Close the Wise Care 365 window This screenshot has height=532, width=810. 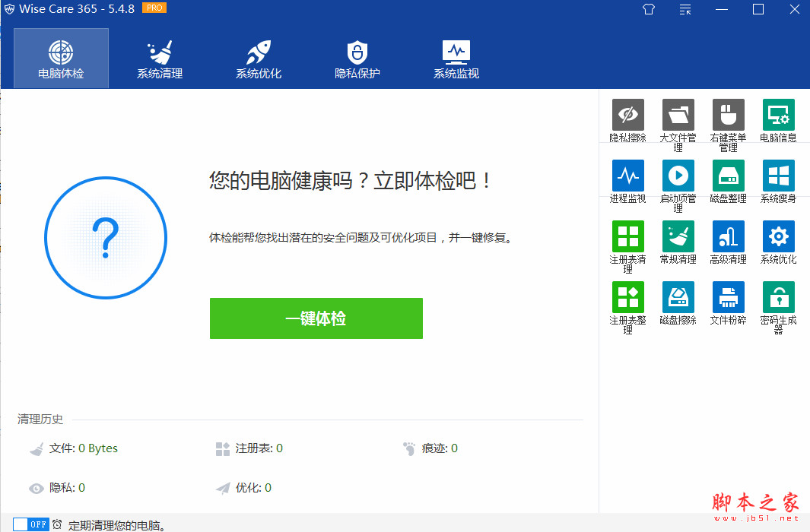point(795,9)
